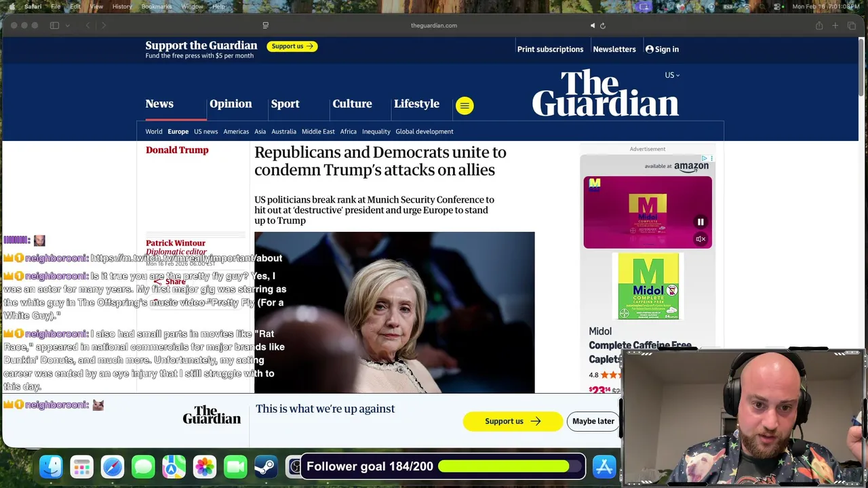The width and height of the screenshot is (868, 488).
Task: Open Global development subsection link
Action: (x=425, y=131)
